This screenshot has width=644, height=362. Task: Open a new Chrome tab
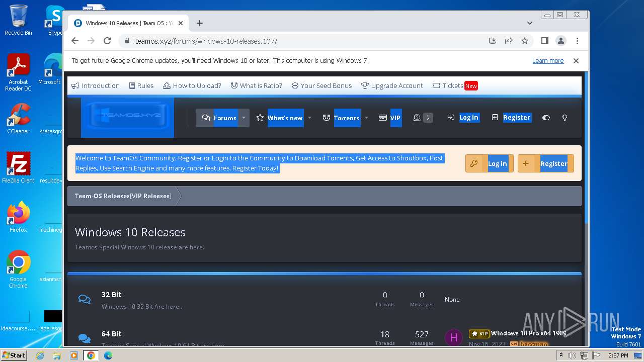tap(200, 23)
